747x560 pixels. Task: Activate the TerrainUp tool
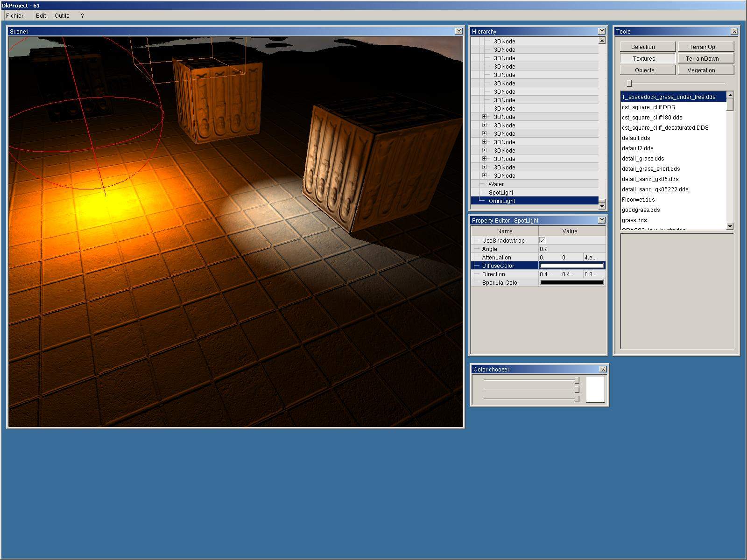pos(705,47)
